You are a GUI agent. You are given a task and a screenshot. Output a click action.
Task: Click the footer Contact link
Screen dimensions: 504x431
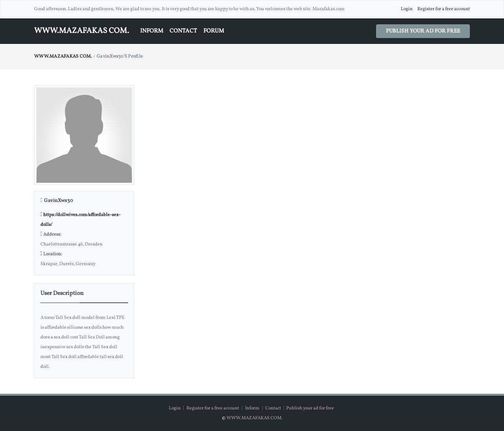pos(273,408)
